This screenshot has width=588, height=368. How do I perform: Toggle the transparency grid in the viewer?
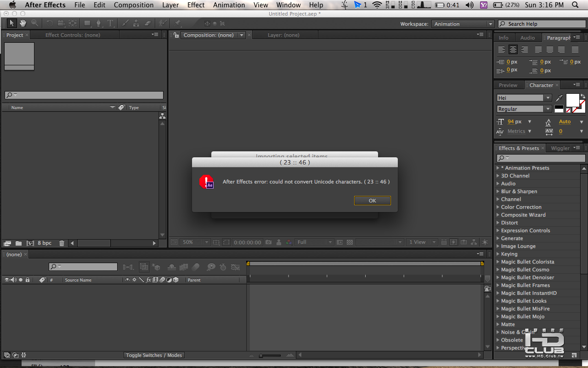[x=350, y=242]
